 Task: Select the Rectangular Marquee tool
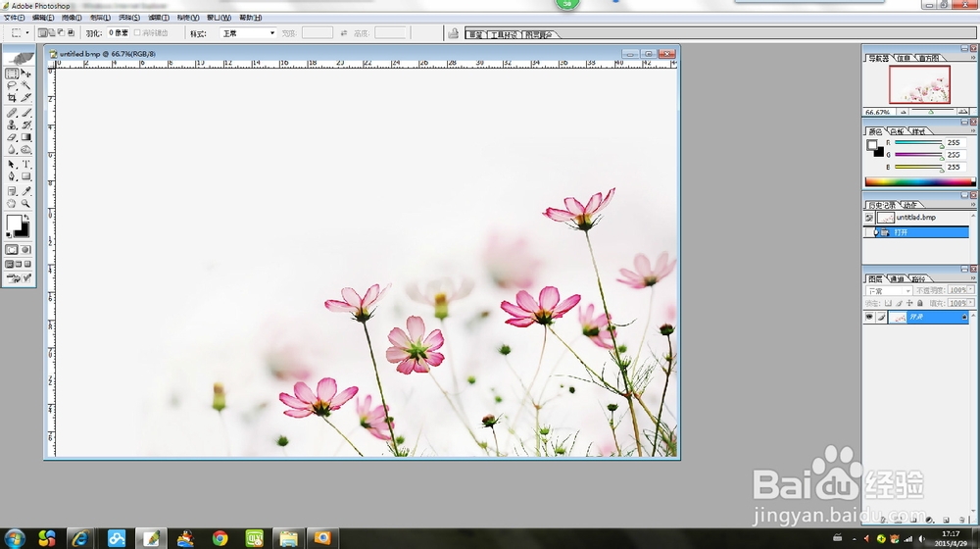point(12,74)
